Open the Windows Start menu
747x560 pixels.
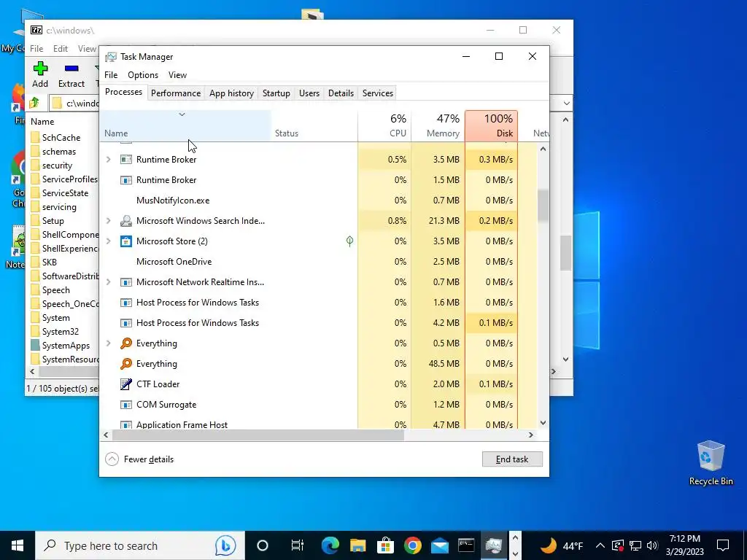point(18,545)
